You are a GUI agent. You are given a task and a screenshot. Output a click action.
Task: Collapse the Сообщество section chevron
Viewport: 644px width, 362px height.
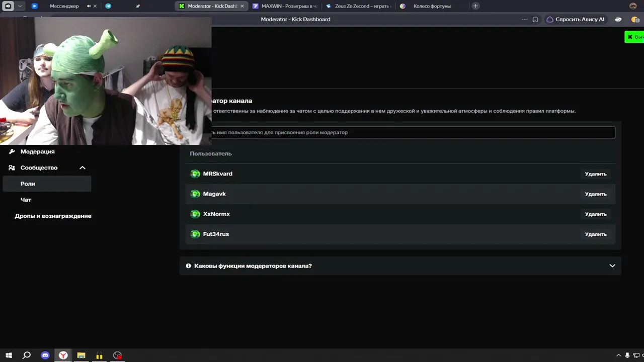click(83, 167)
